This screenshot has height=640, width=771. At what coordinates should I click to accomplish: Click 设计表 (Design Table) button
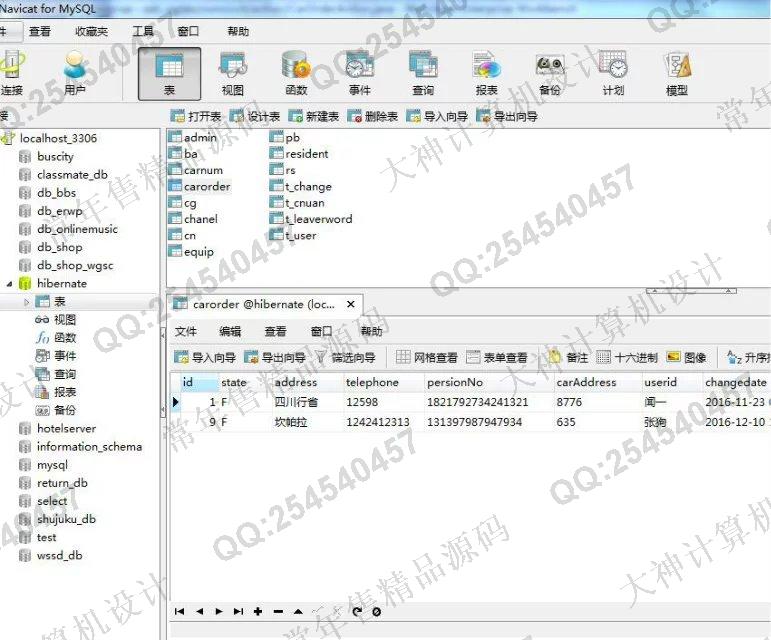(x=255, y=116)
